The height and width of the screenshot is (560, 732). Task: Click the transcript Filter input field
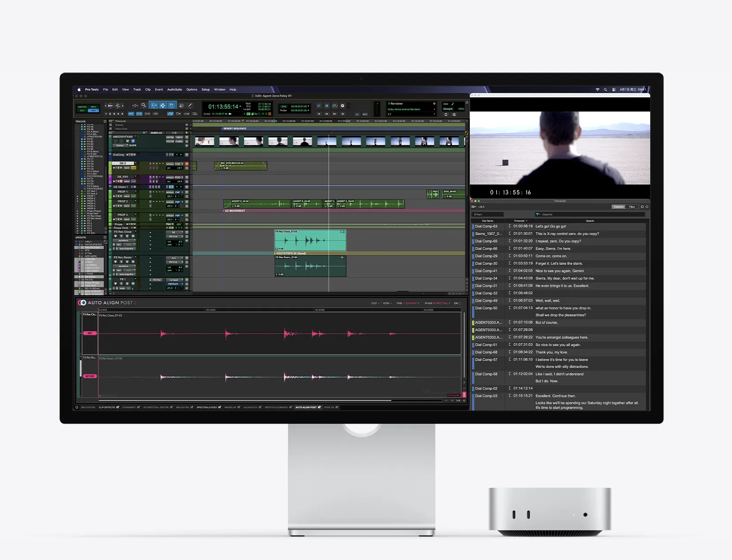tap(488, 214)
